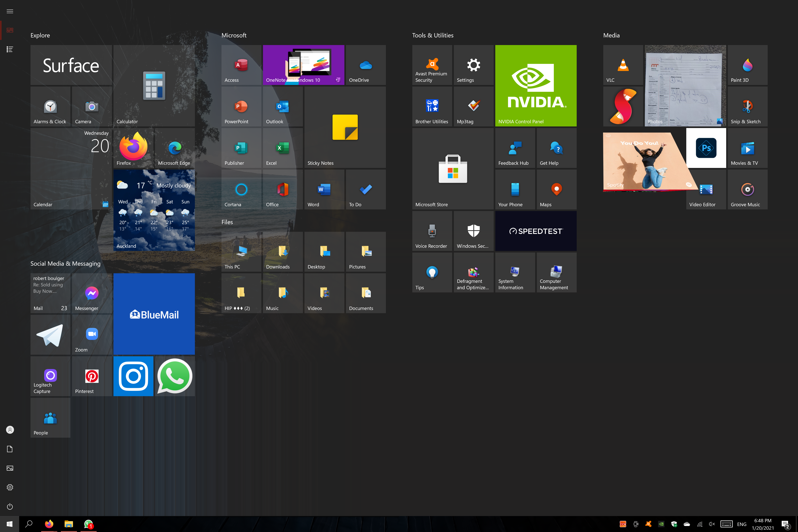Open the Photos live tile
The width and height of the screenshot is (798, 532).
(x=685, y=85)
